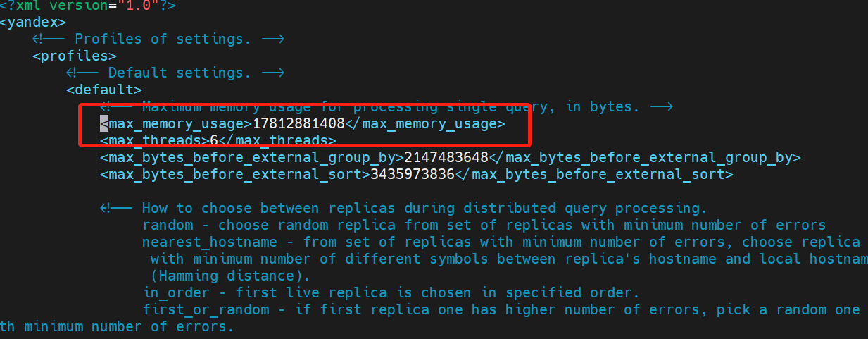Click the closing max_memory_usage tag

click(x=425, y=124)
